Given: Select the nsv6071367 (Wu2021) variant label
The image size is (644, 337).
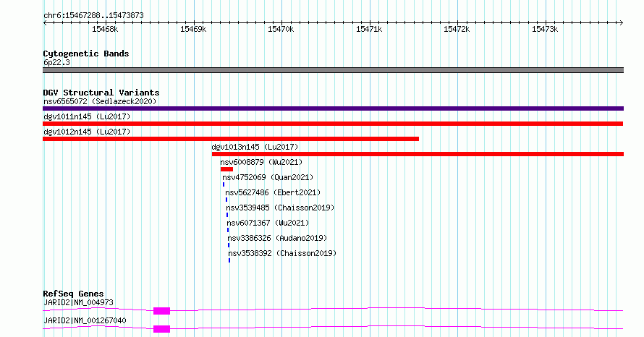Looking at the screenshot, I should pyautogui.click(x=268, y=223).
